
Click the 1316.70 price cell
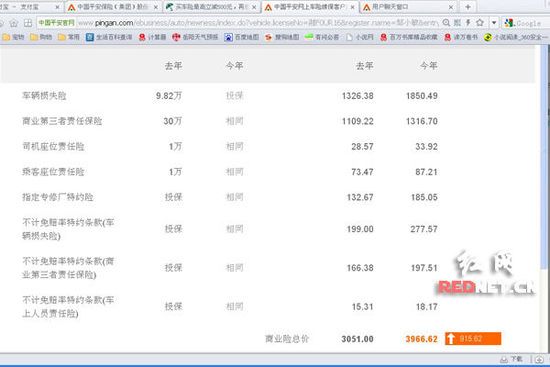tap(422, 121)
